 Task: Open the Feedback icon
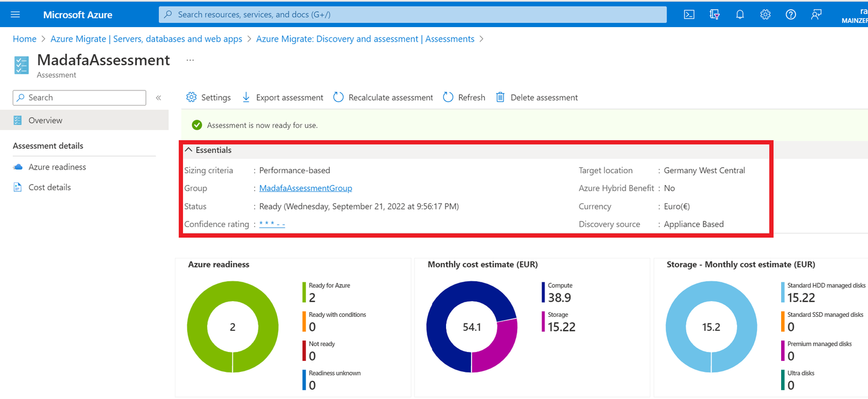[816, 14]
